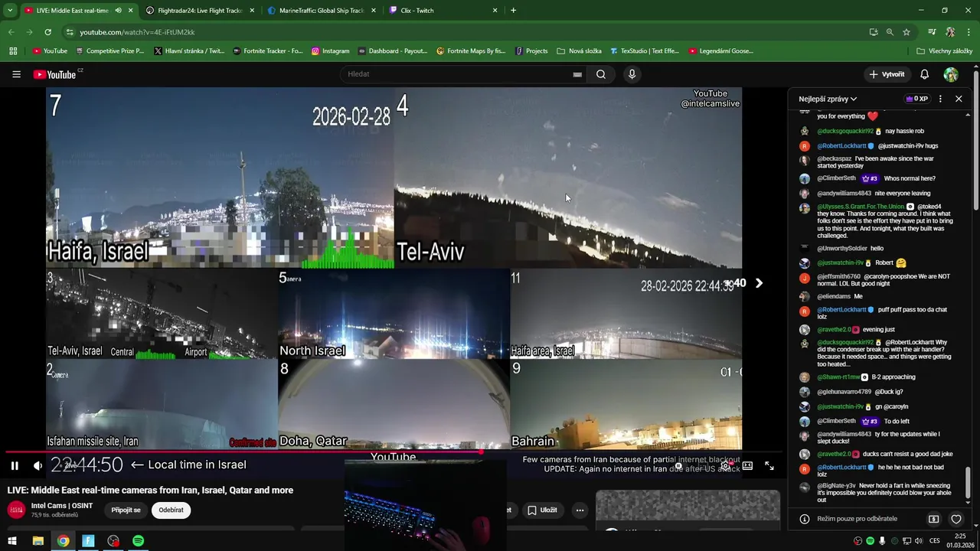Open the Windows Start menu
The image size is (980, 551).
(x=12, y=541)
